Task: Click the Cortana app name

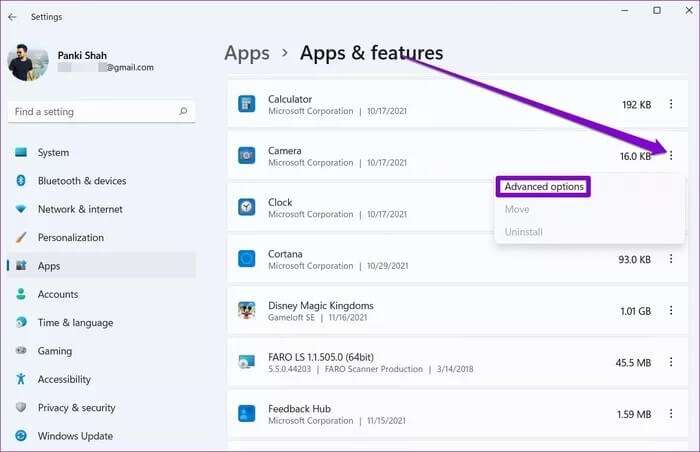Action: tap(285, 254)
